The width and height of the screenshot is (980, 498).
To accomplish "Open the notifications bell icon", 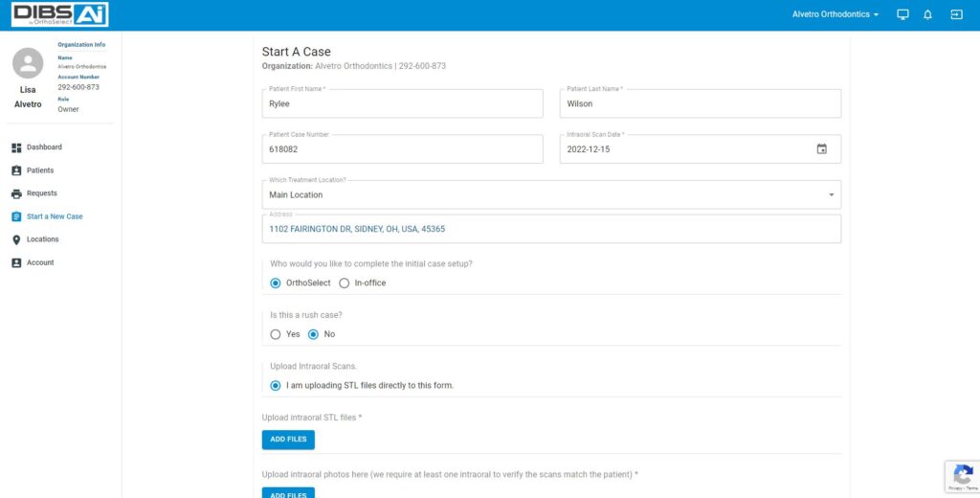I will click(x=927, y=15).
